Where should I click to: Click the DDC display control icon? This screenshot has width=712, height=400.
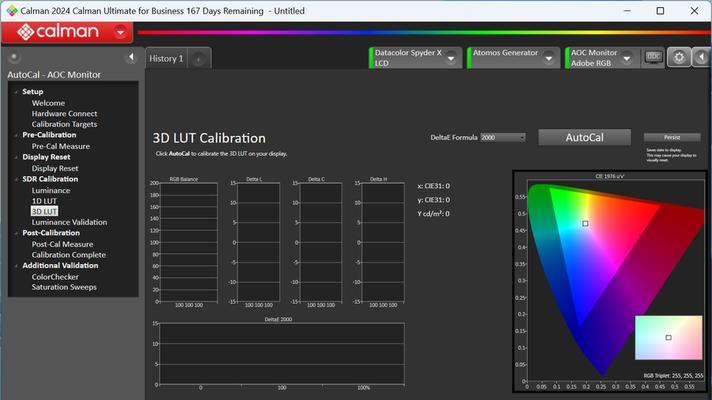653,57
